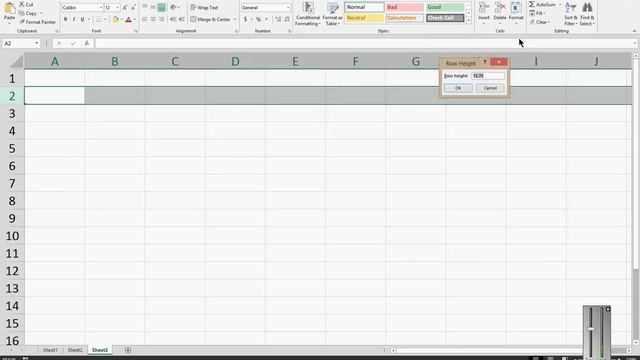Expand the Name Box dropdown

pos(36,43)
